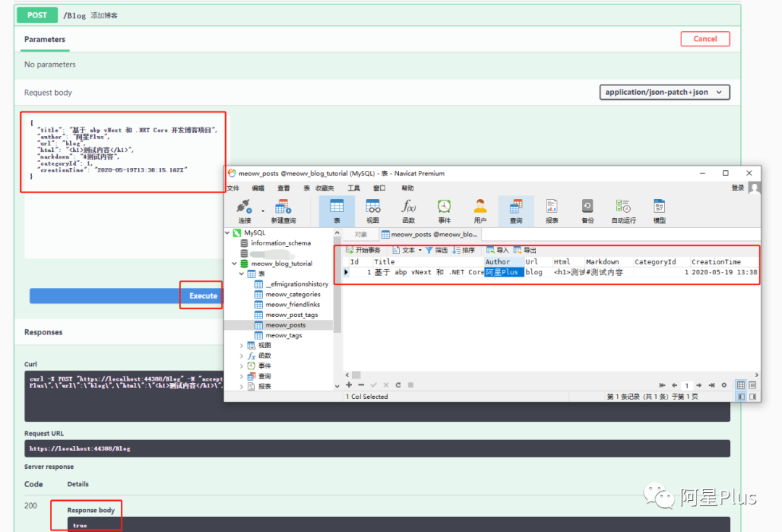Click 登录 login link in Navicat
Viewport: 782px width, 532px height.
pyautogui.click(x=738, y=188)
